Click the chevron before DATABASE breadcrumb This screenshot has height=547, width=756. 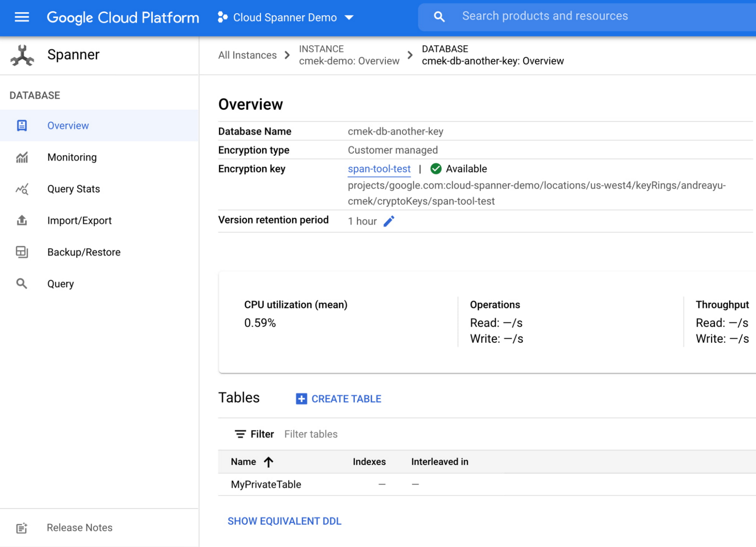coord(410,55)
